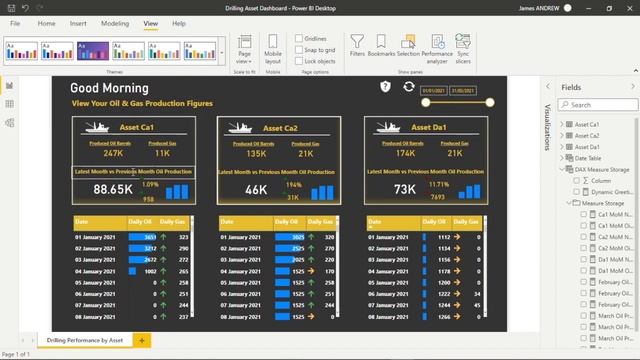Expand the Asset Ca1 table in Fields
This screenshot has height=360, width=640.
click(x=562, y=124)
